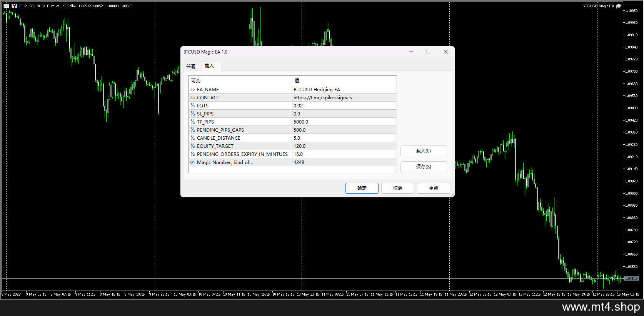Screen dimensions: 644x316
Task: Select the EQUITY_TARGET value 120.0
Action: point(299,146)
